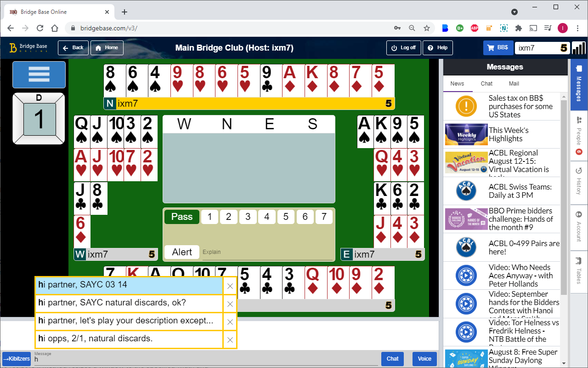Send message with the Chat button
This screenshot has width=588, height=368.
(x=393, y=359)
